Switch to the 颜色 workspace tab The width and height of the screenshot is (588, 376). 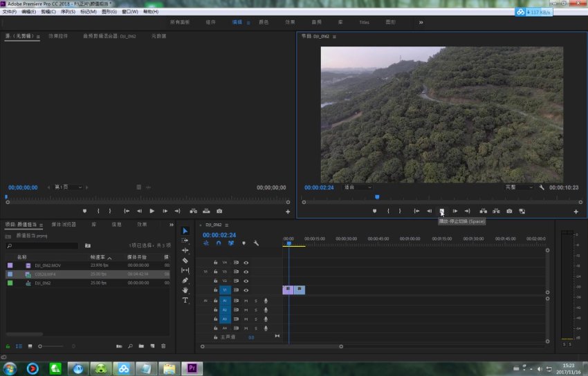click(x=264, y=22)
